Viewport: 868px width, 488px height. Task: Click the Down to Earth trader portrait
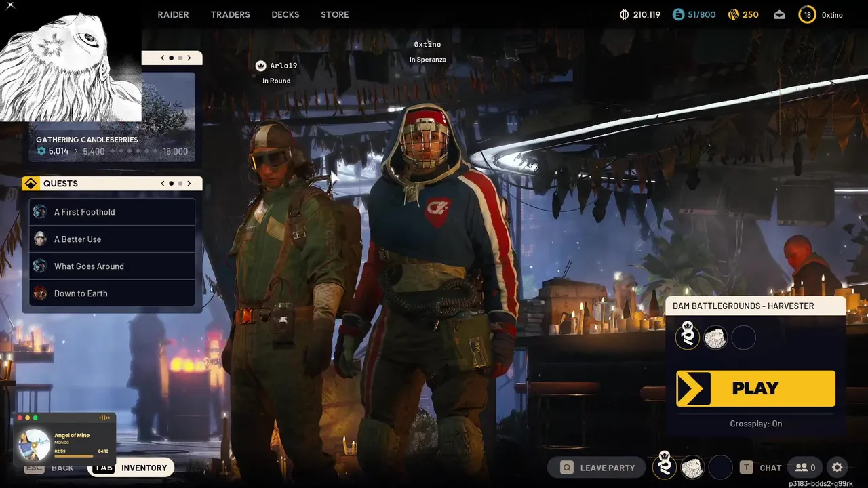click(x=40, y=293)
